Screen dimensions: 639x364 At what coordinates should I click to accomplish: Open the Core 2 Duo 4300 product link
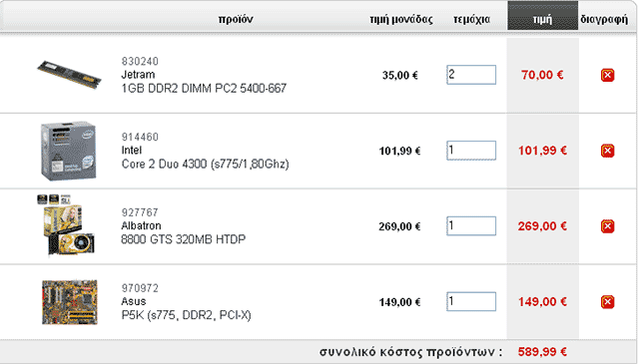205,164
